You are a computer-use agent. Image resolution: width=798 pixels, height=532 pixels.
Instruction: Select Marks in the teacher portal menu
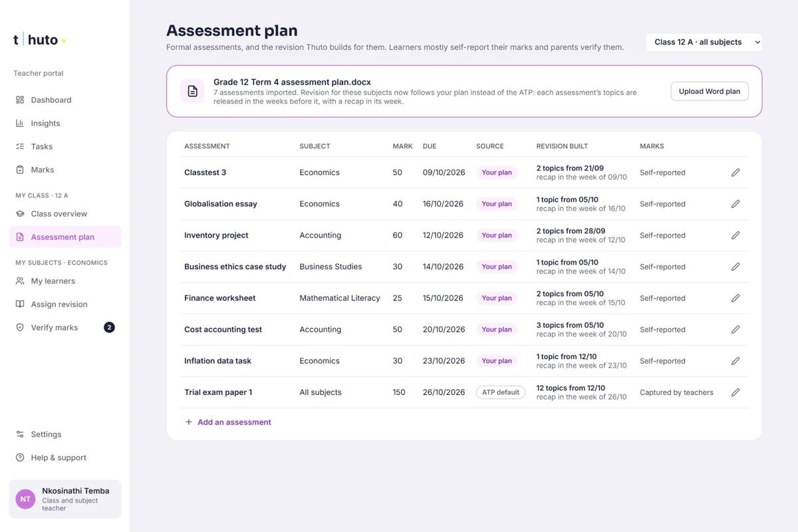(65, 170)
